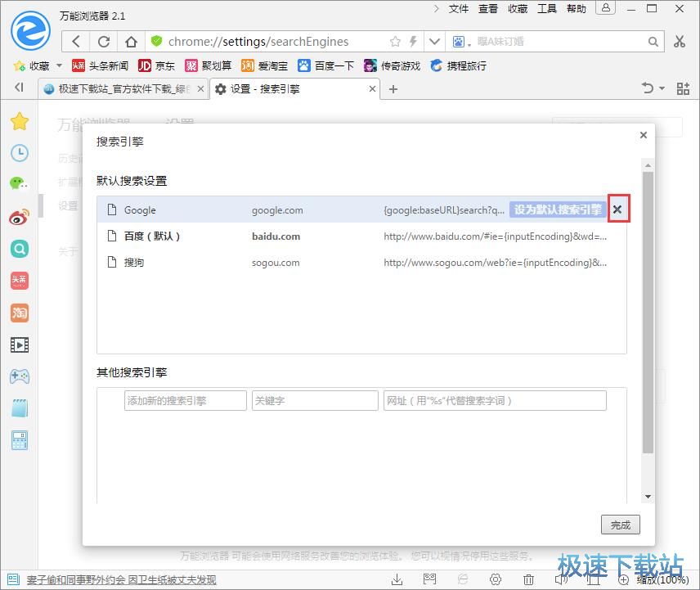
Task: Click the 网址 URL input field
Action: pos(495,401)
